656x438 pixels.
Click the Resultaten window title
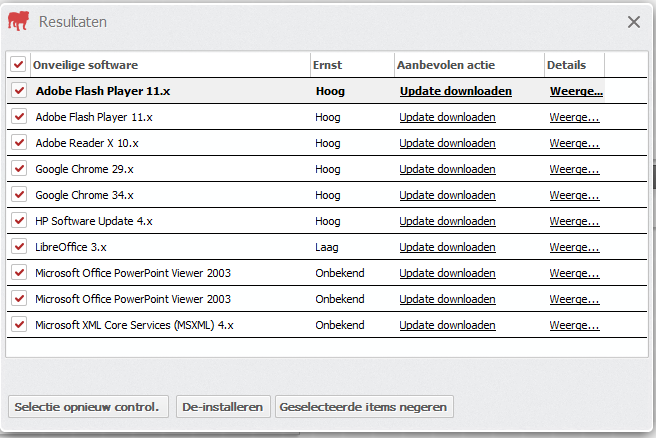point(73,22)
